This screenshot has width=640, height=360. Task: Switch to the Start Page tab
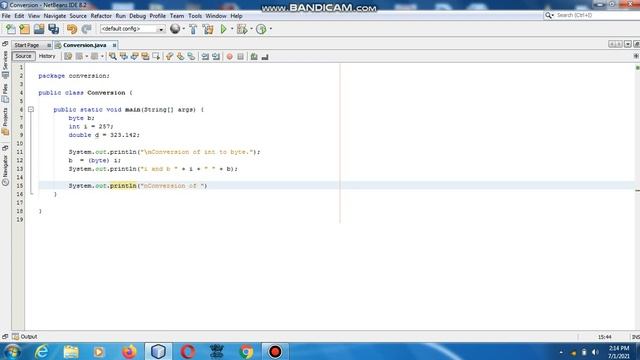[27, 45]
